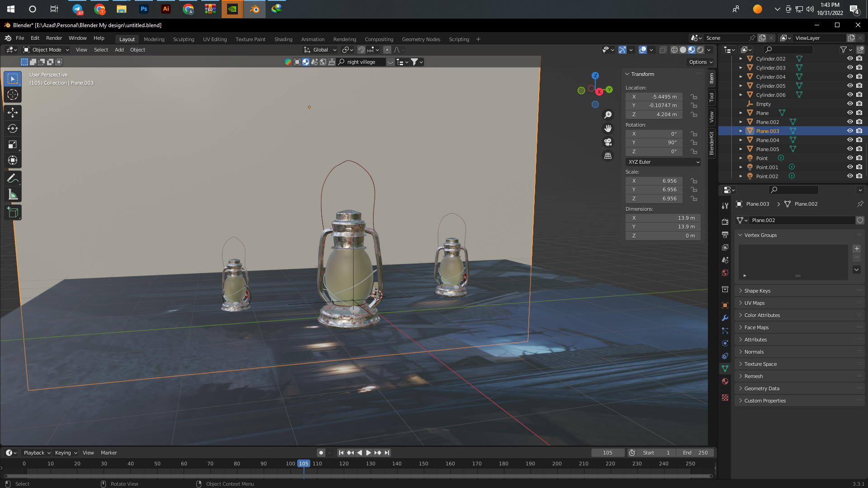This screenshot has width=868, height=488.
Task: Open Blender from the Windows taskbar
Action: pyautogui.click(x=255, y=9)
